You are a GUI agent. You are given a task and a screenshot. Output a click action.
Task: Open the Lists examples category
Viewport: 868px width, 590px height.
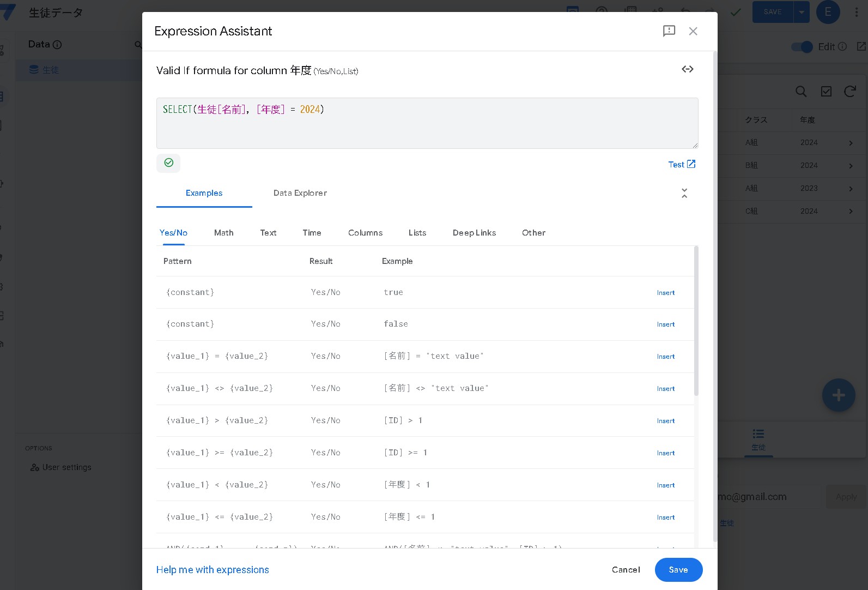(x=417, y=233)
